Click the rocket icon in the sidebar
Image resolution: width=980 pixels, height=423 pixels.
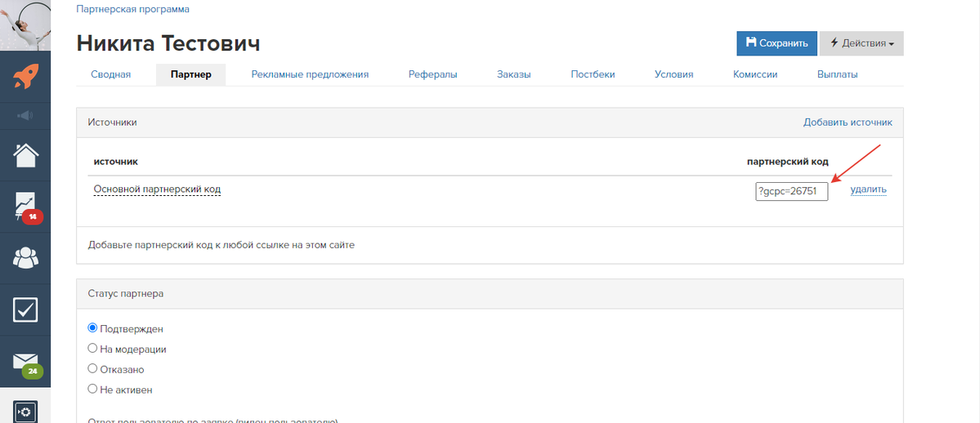(x=25, y=78)
